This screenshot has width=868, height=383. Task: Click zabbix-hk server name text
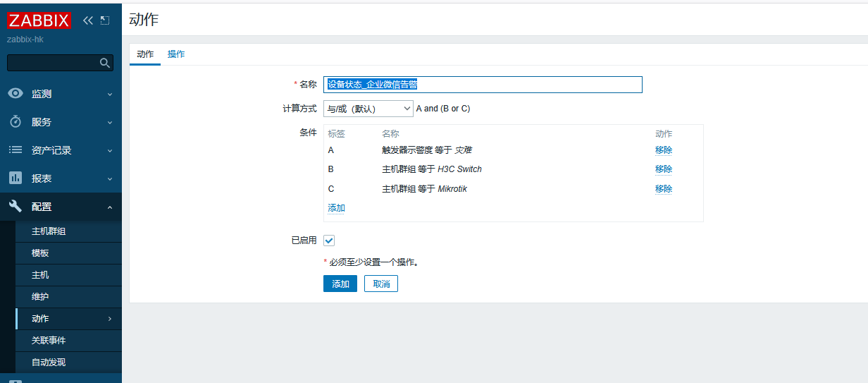point(25,39)
